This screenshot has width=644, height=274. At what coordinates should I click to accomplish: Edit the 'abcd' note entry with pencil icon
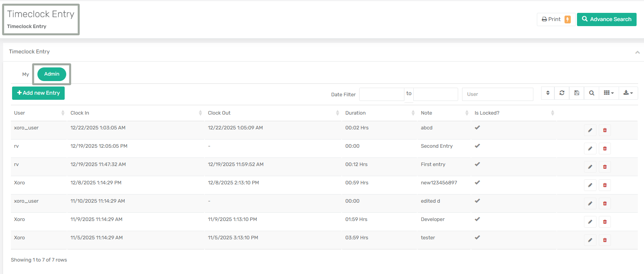click(590, 130)
